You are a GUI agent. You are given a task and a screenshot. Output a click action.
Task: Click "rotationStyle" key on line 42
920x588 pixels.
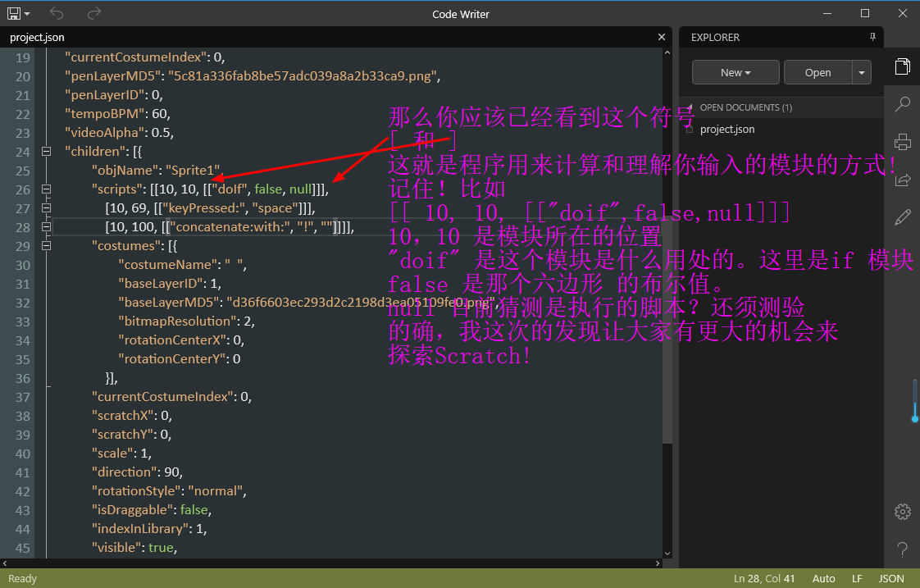tap(135, 491)
